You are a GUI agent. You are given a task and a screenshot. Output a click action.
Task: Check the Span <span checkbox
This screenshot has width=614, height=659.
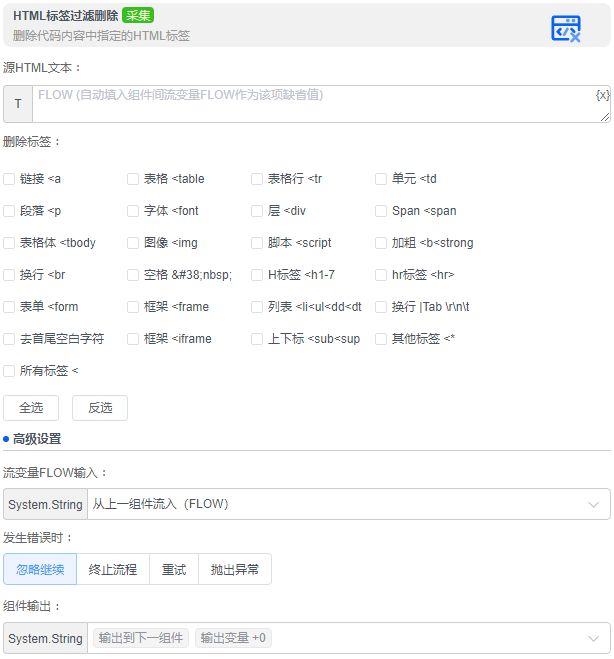[381, 211]
